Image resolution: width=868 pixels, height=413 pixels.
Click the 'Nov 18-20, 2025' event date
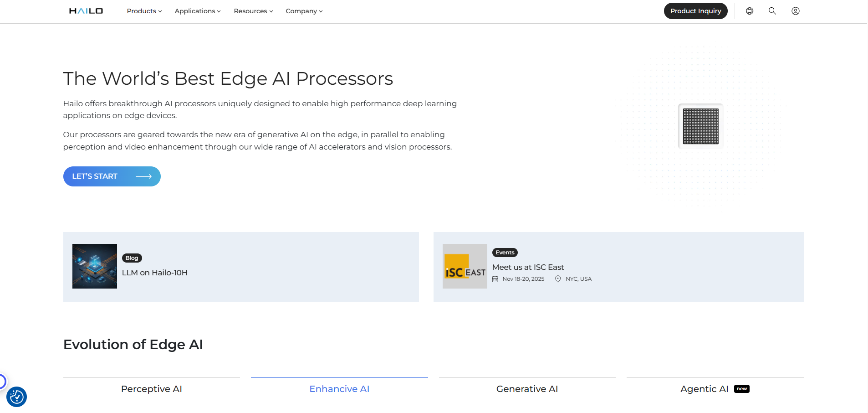(x=523, y=279)
